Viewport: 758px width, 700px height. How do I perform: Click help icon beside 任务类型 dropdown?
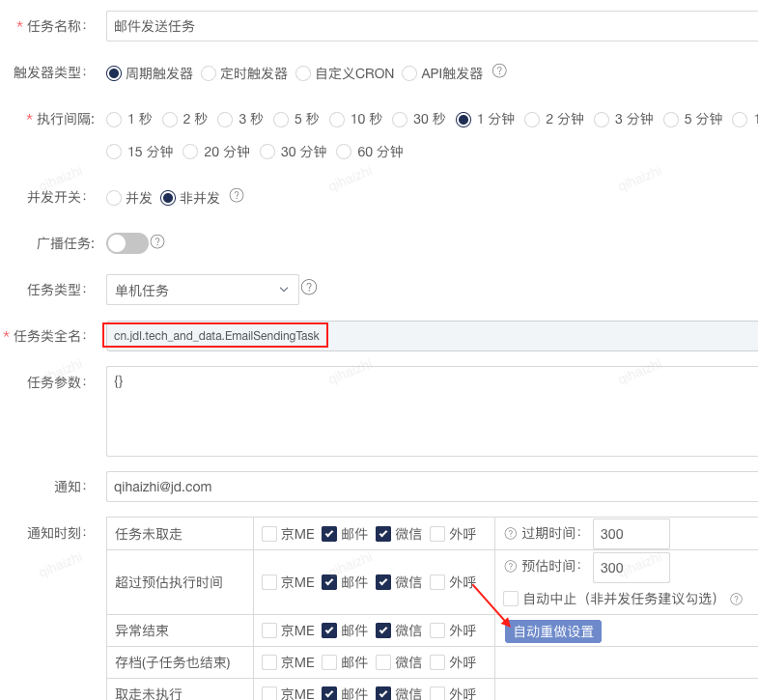[x=309, y=287]
